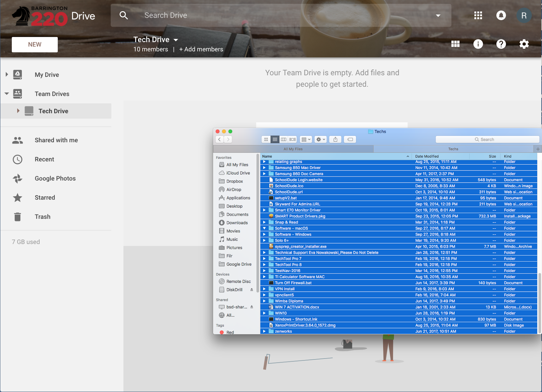Sort Finder list by Name column
This screenshot has height=392, width=542.
(336, 157)
